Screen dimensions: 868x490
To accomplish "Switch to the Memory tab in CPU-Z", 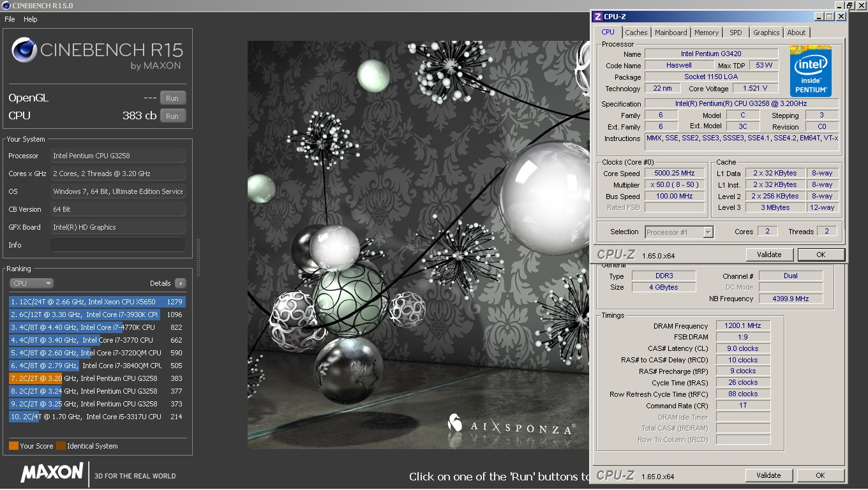I will pos(707,33).
